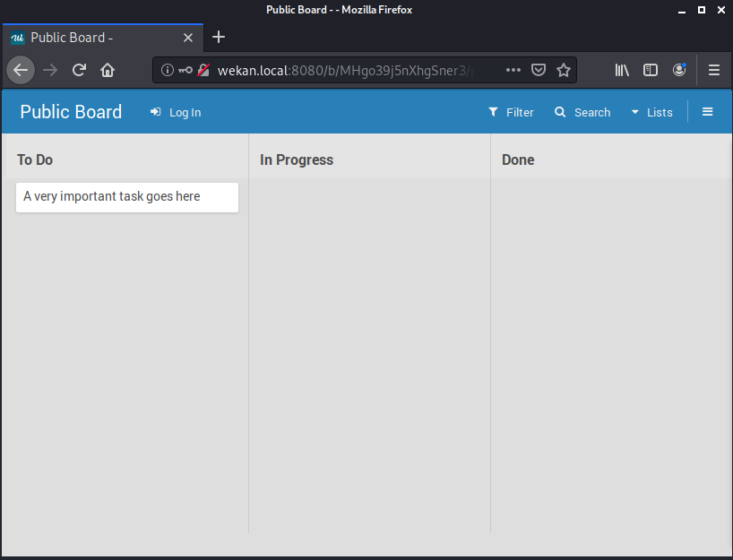Screen dimensions: 733x560
Task: Open the card 'A very important task goes here'
Action: pyautogui.click(x=126, y=197)
